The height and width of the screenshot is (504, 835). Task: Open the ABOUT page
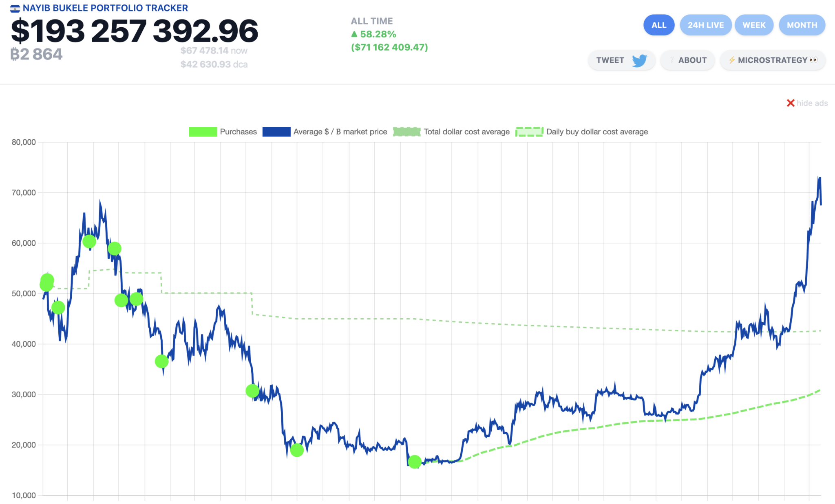(692, 60)
